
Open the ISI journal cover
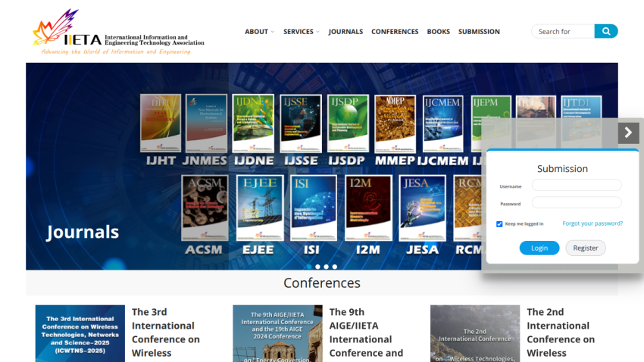point(314,208)
